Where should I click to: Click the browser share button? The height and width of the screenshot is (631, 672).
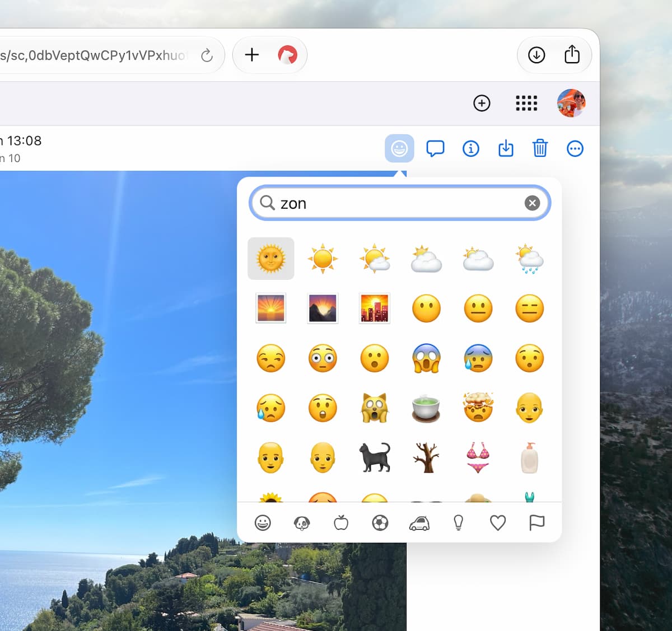coord(572,55)
